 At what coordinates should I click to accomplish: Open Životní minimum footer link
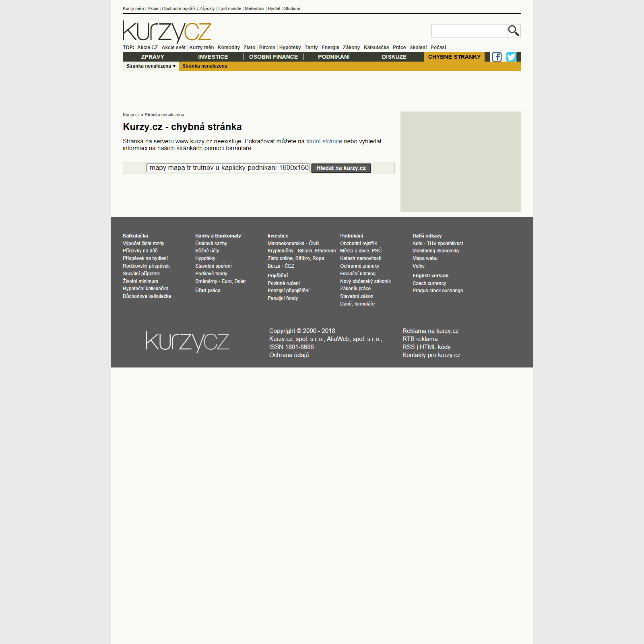tap(140, 281)
